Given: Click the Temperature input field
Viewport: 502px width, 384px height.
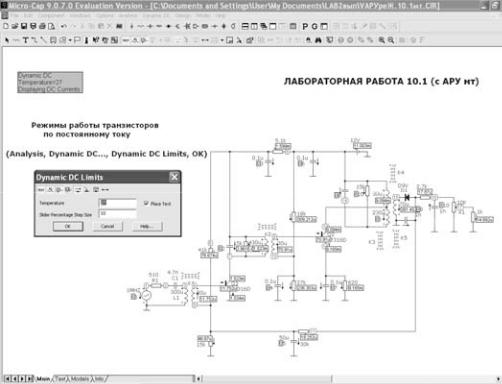Looking at the screenshot, I should tap(117, 203).
